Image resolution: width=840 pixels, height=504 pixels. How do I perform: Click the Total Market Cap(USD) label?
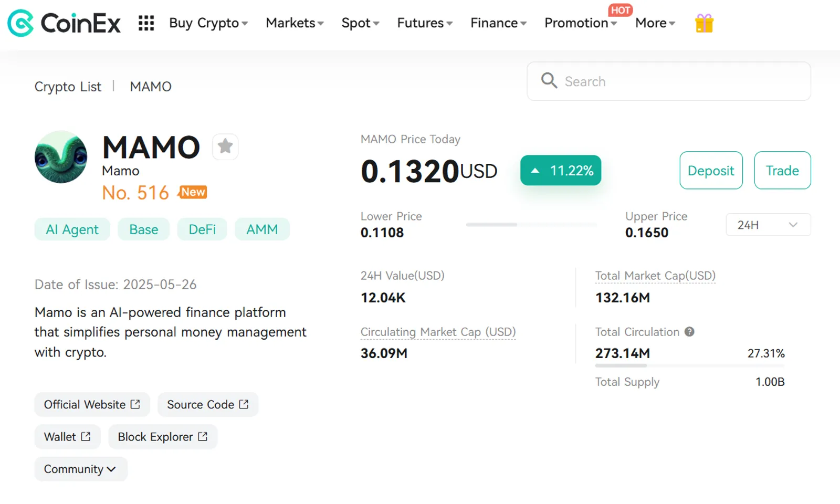[x=655, y=276]
